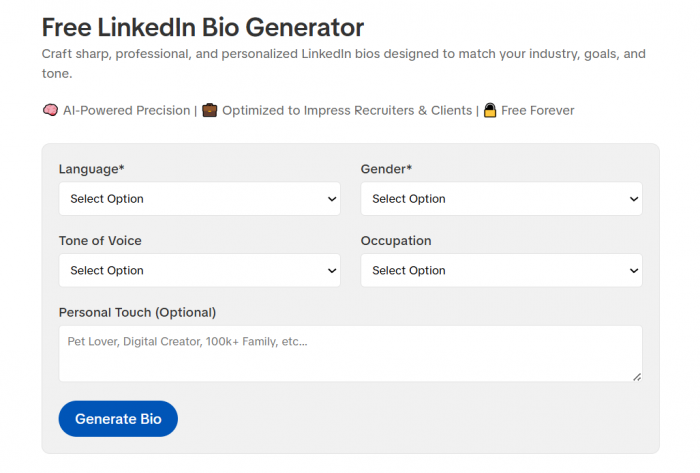Click the Gender dropdown chevron arrow
The width and height of the screenshot is (700, 473).
tap(633, 199)
